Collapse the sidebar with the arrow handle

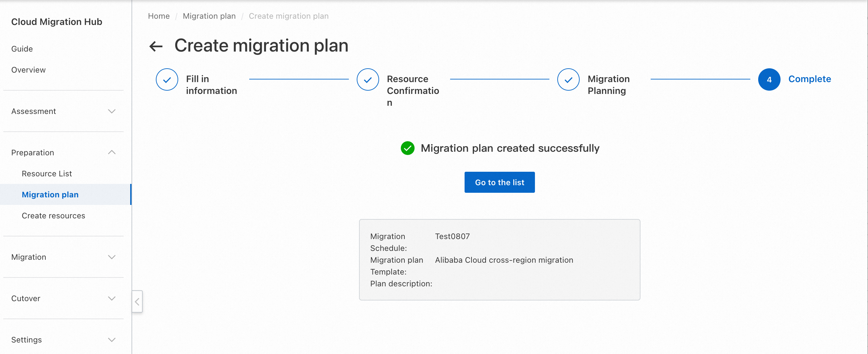click(x=137, y=301)
